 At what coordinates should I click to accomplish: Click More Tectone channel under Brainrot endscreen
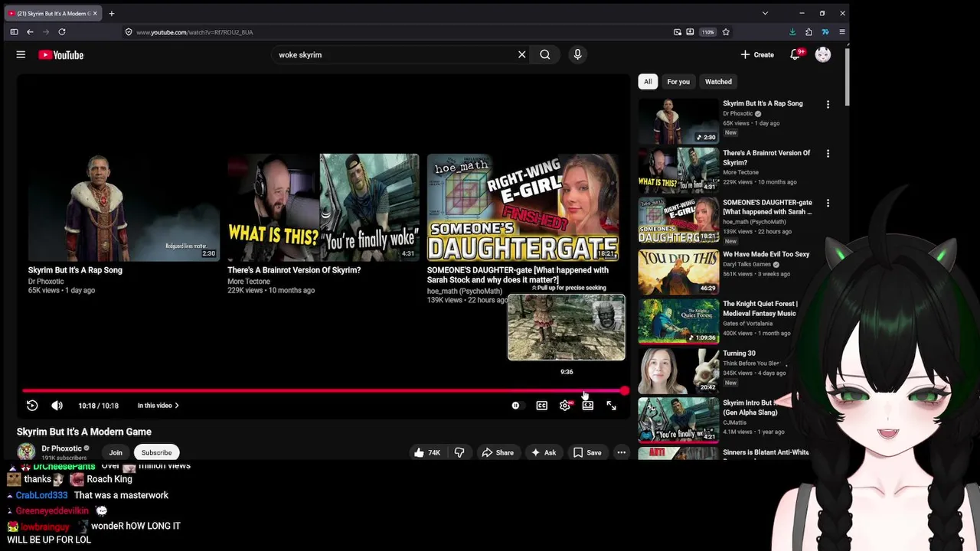pyautogui.click(x=249, y=282)
